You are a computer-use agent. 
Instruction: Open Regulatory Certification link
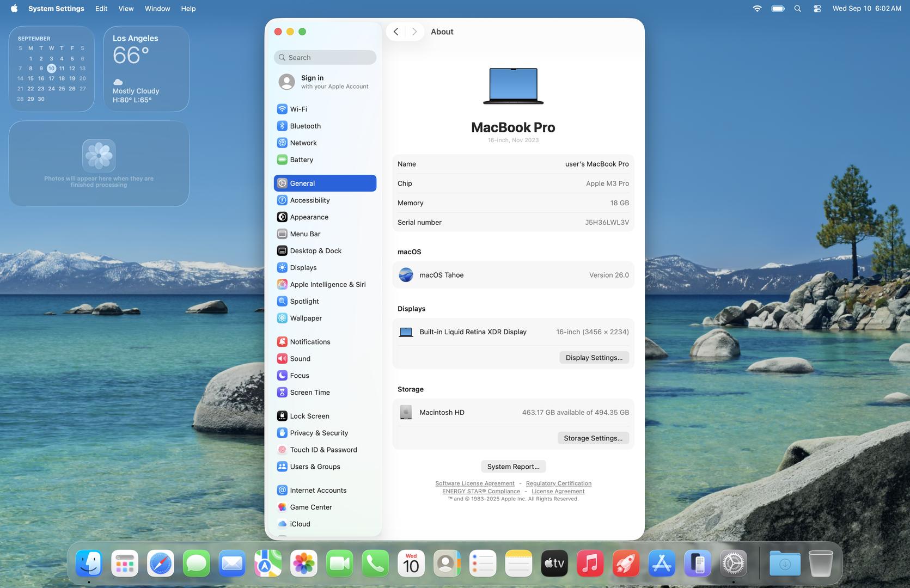pyautogui.click(x=559, y=483)
